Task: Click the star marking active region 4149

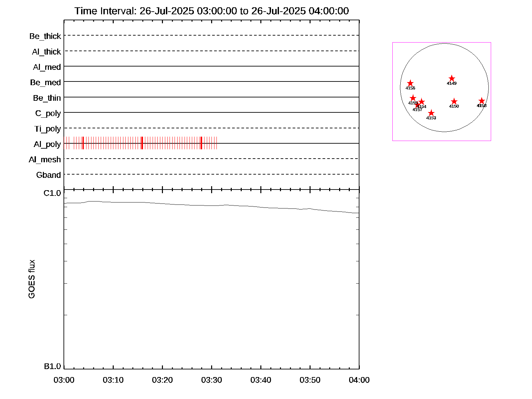Action: [x=452, y=79]
